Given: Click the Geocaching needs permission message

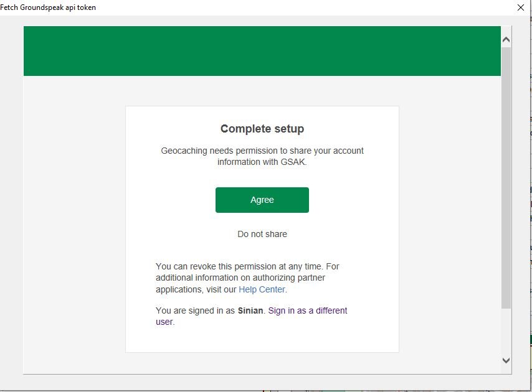Looking at the screenshot, I should [262, 156].
